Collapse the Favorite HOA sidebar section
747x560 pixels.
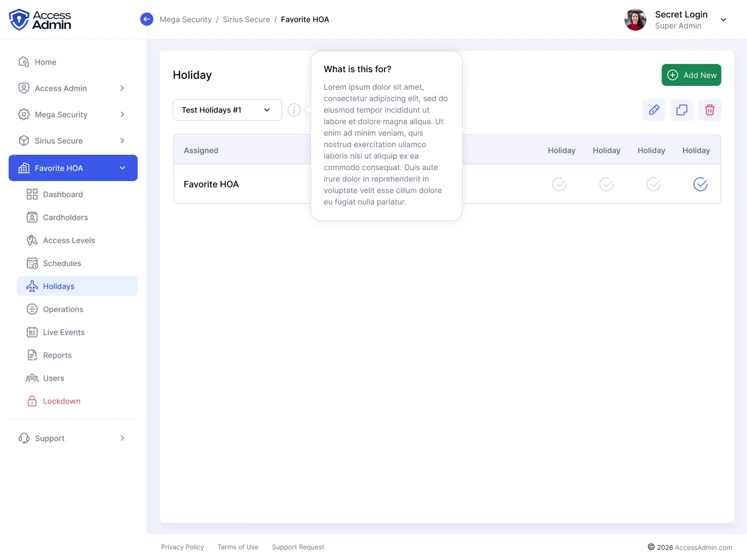click(x=73, y=168)
